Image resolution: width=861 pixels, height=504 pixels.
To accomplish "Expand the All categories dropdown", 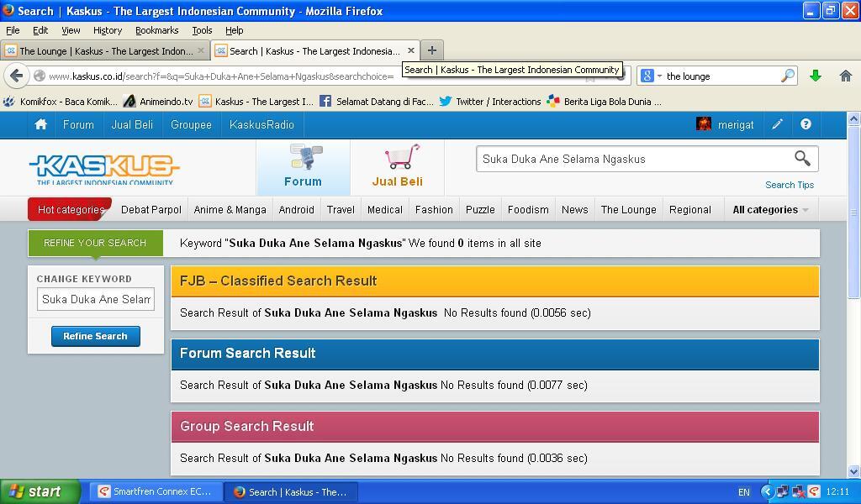I will coord(770,209).
